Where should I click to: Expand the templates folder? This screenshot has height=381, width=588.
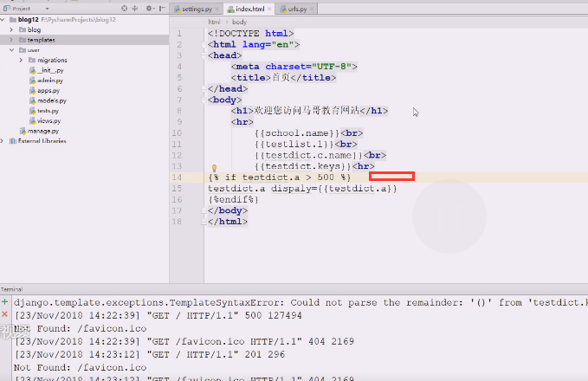11,40
